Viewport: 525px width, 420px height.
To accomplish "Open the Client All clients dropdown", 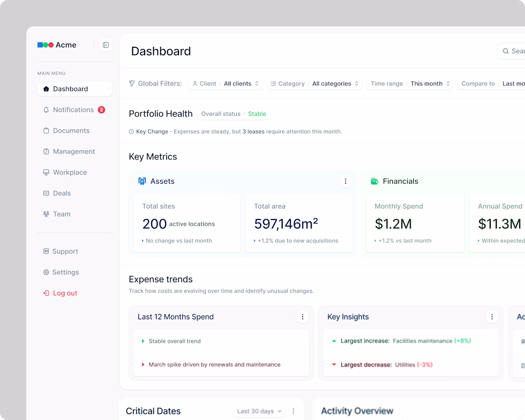I will pos(225,84).
